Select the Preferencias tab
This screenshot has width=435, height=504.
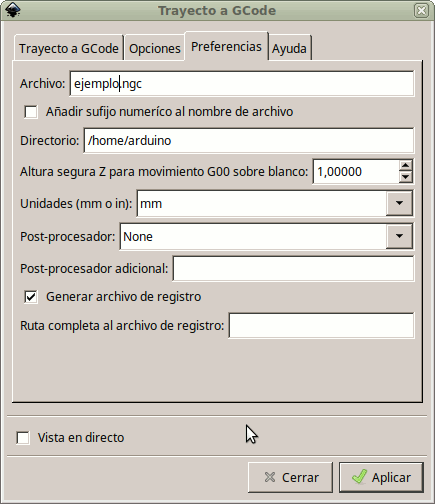[x=226, y=47]
